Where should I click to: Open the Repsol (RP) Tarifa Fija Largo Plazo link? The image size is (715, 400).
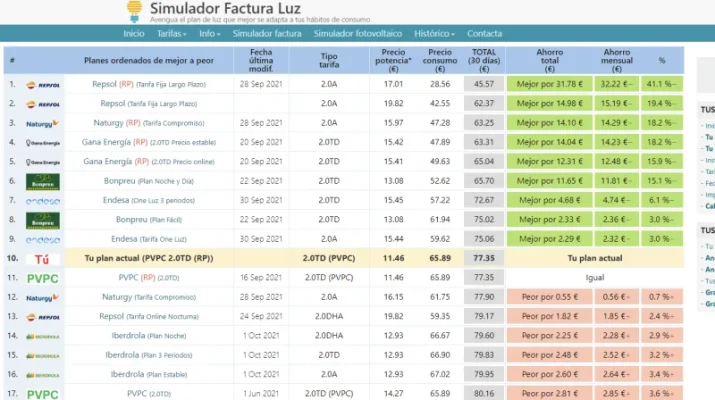pos(149,84)
